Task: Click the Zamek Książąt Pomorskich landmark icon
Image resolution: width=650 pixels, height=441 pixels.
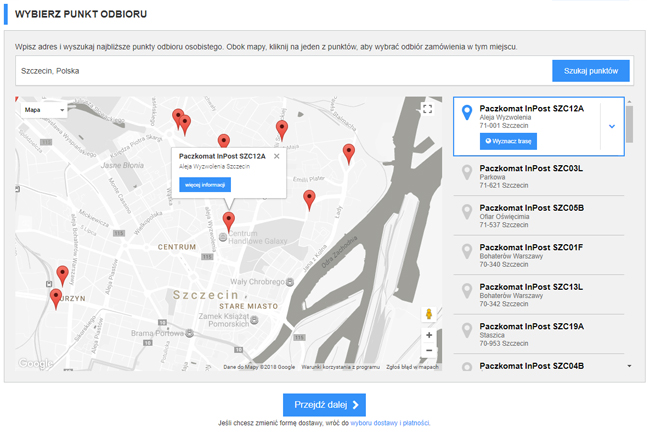Action: pos(254,320)
